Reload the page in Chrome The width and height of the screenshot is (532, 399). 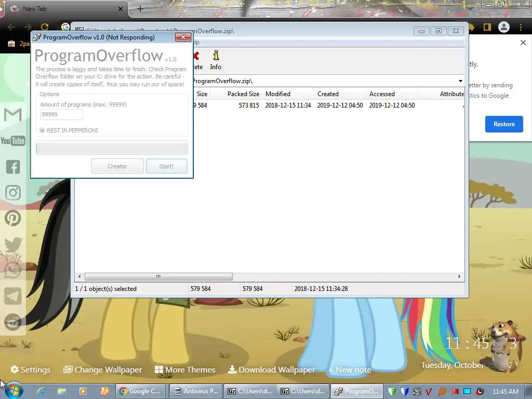tap(45, 27)
